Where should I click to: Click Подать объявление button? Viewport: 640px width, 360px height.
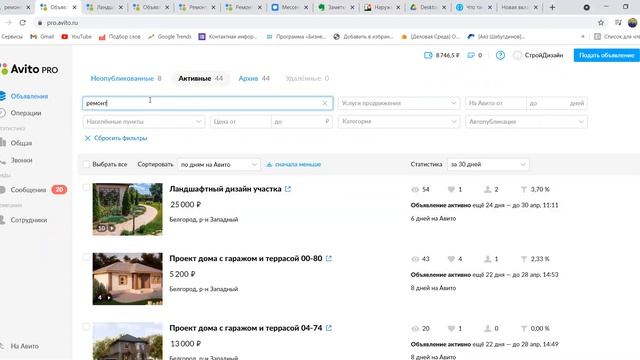607,55
